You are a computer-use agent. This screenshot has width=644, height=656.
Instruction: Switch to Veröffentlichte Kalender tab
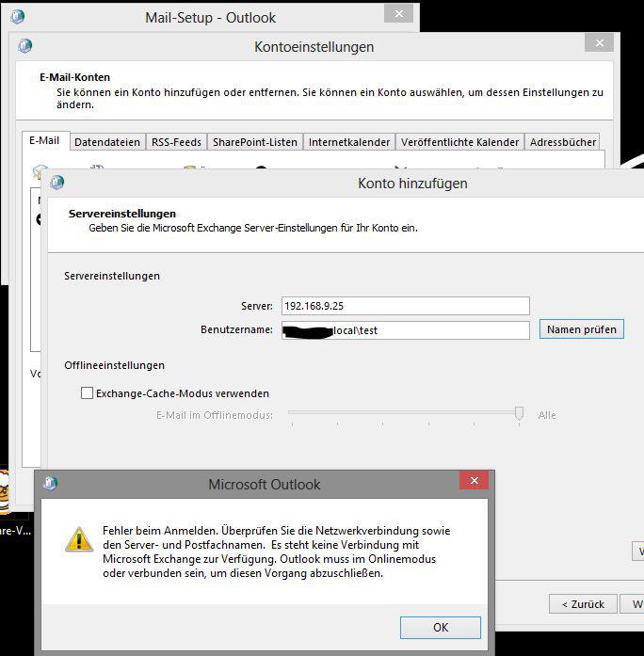tap(459, 142)
